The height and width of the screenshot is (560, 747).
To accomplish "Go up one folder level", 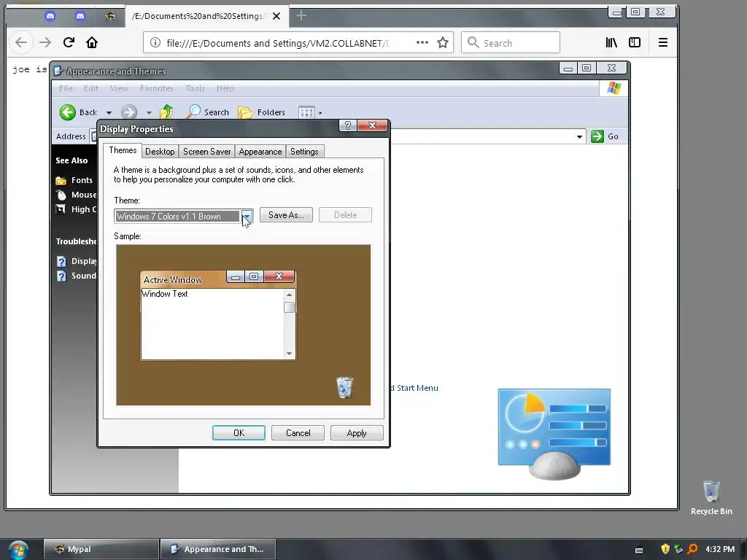I will click(x=166, y=112).
